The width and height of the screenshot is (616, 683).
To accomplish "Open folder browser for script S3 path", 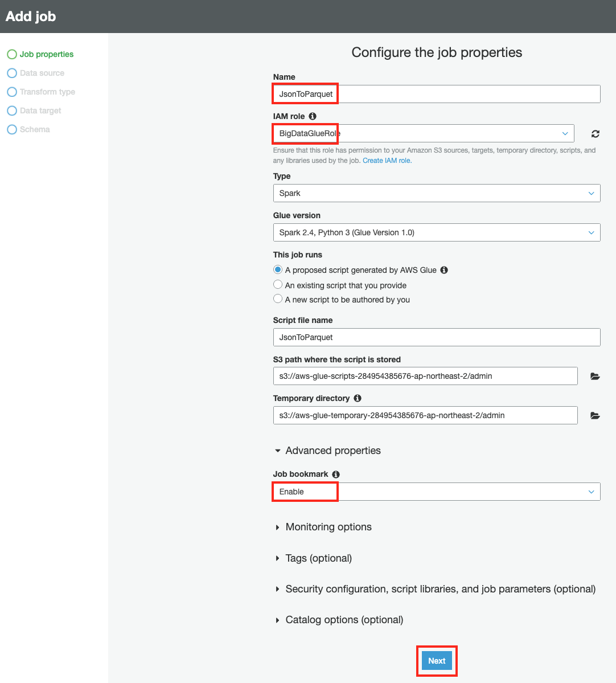I will [595, 377].
